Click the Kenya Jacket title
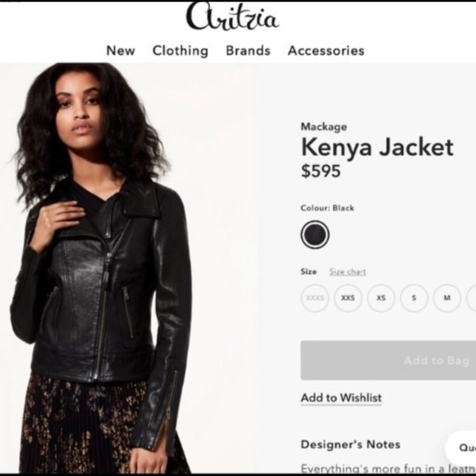 [x=377, y=148]
